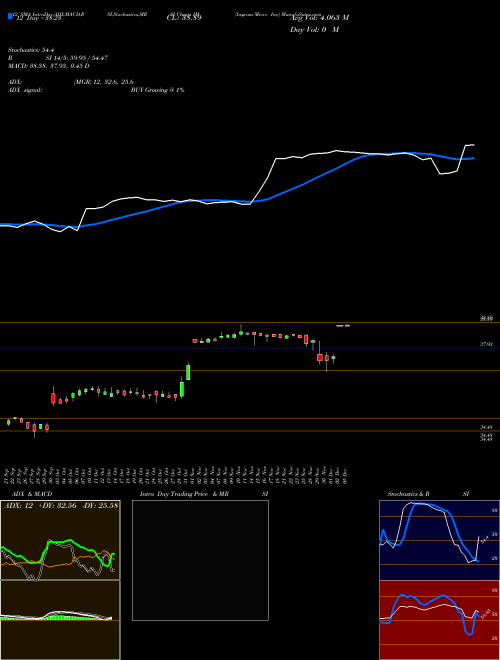Open the ADX indicator chart with green line
This screenshot has width=500, height=660.
point(60,540)
